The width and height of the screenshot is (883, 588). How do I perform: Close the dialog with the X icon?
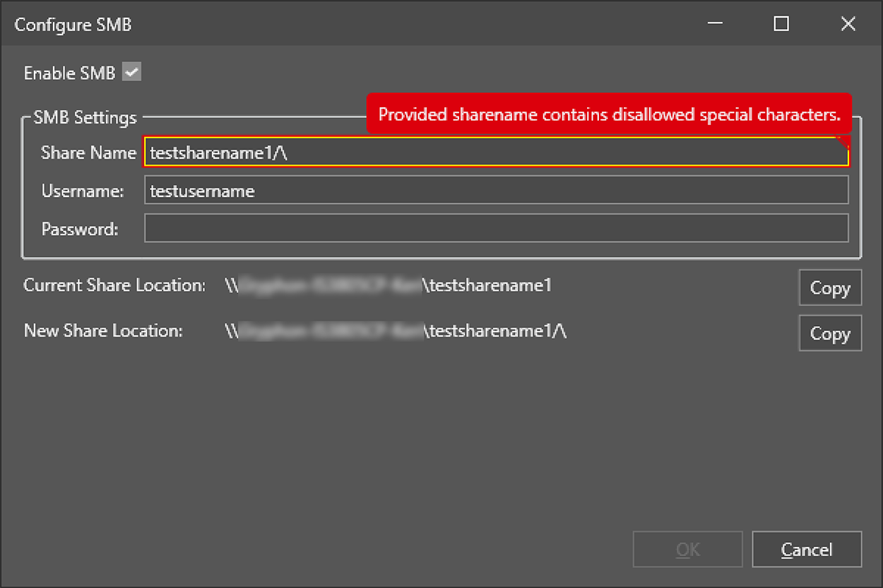coord(848,24)
